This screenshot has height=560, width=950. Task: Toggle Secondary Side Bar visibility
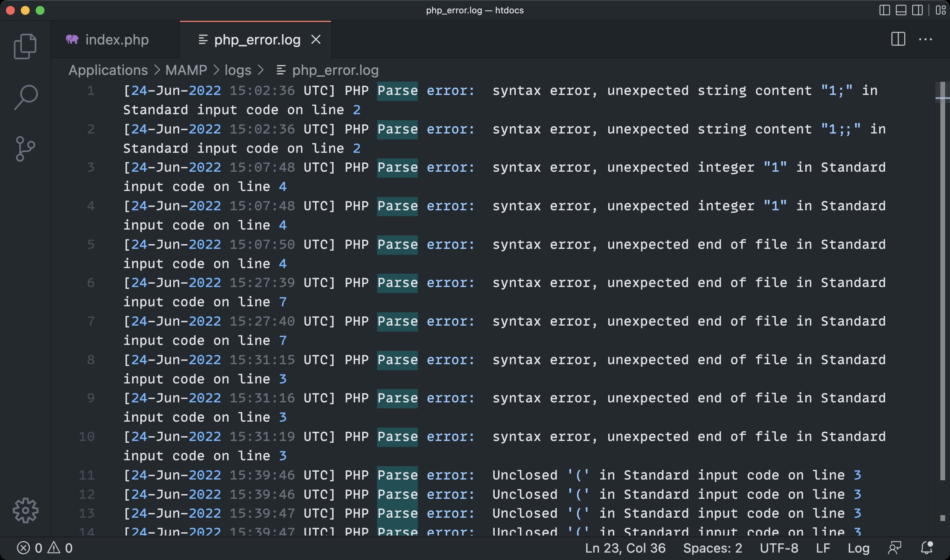coord(917,10)
